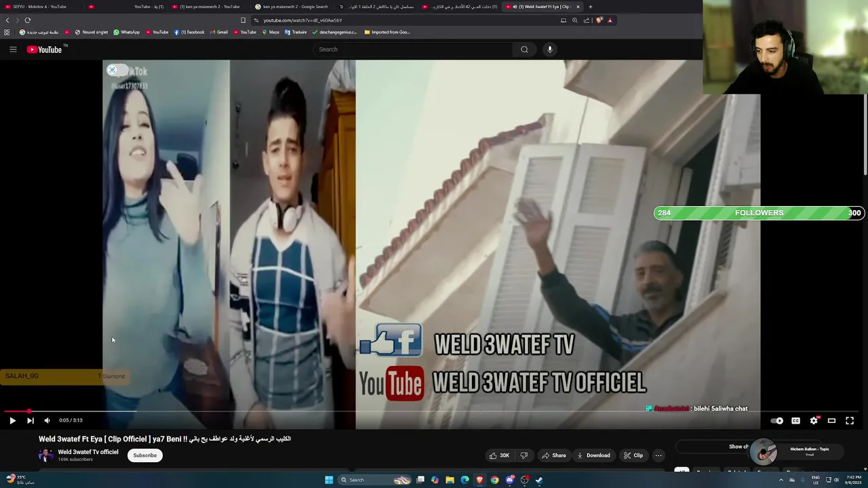Open the Facebook bookmark
The width and height of the screenshot is (868, 488).
click(x=189, y=32)
